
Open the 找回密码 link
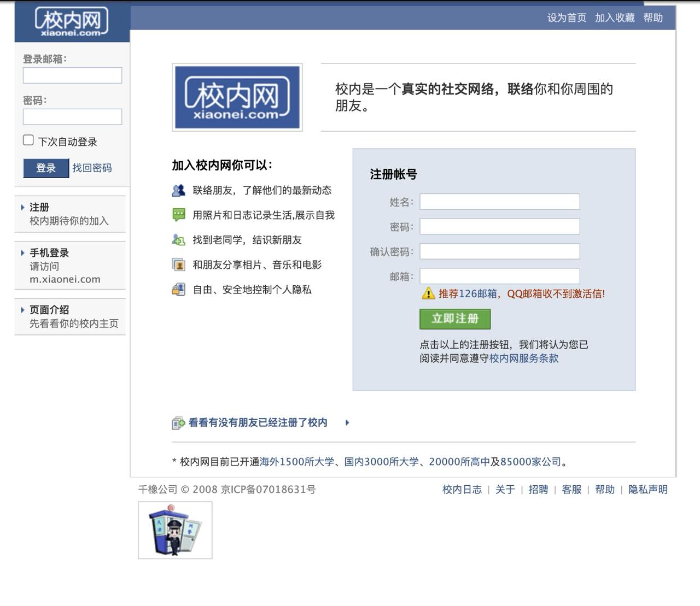click(92, 168)
